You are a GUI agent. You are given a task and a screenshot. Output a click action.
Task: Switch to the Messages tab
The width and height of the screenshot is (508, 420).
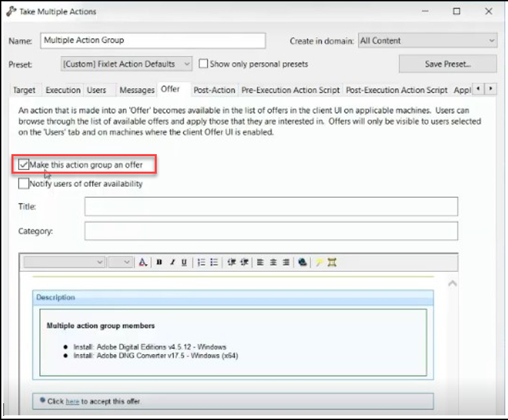(x=137, y=90)
